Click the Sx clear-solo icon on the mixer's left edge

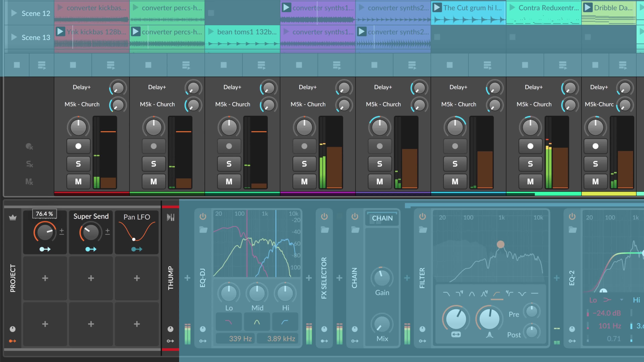click(29, 164)
